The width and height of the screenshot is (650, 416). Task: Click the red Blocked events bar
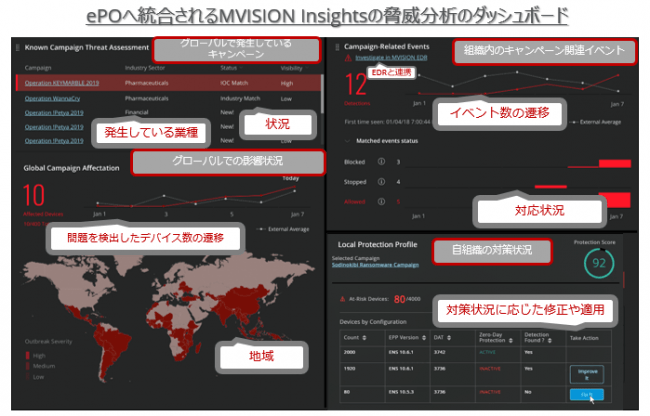[615, 164]
